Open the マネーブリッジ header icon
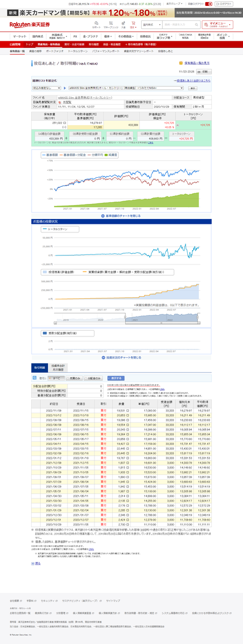243x644 pixels. (x=111, y=25)
